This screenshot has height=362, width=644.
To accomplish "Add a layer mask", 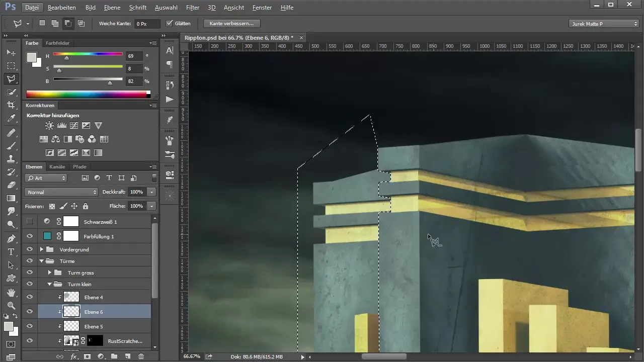I will coord(87,356).
